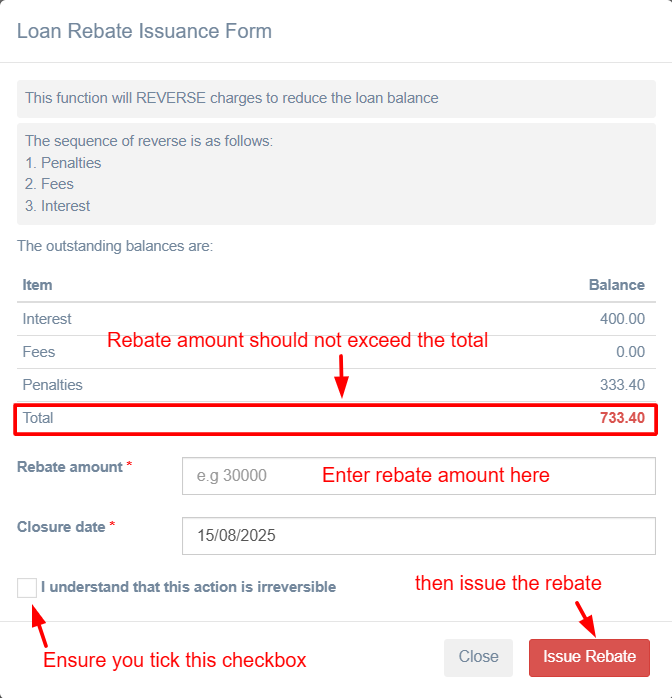Viewport: 672px width, 698px height.
Task: Click the 333.40 penalties balance value
Action: 622,385
